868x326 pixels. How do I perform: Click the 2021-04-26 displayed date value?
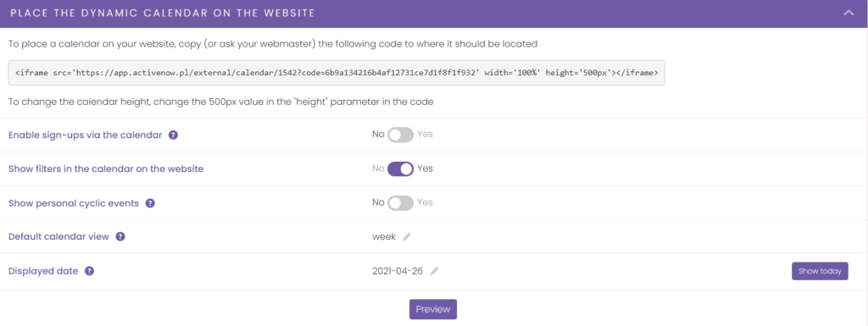[x=398, y=271]
